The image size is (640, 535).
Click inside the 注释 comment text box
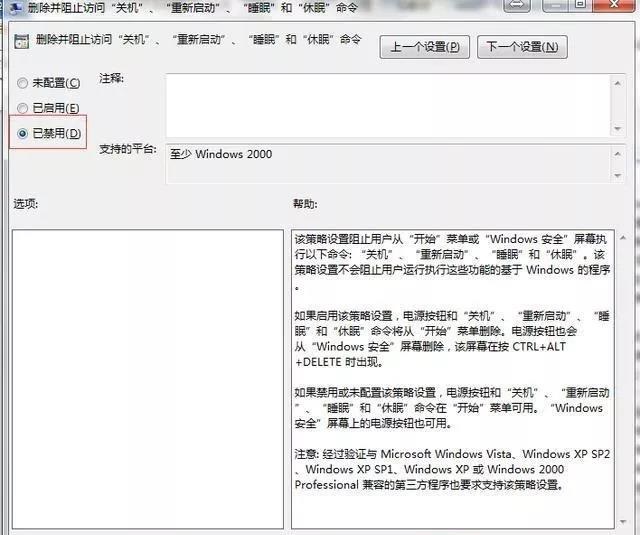coord(388,105)
